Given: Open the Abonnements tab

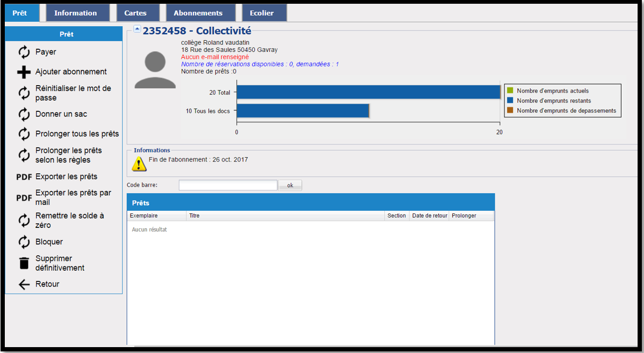Looking at the screenshot, I should pyautogui.click(x=198, y=13).
